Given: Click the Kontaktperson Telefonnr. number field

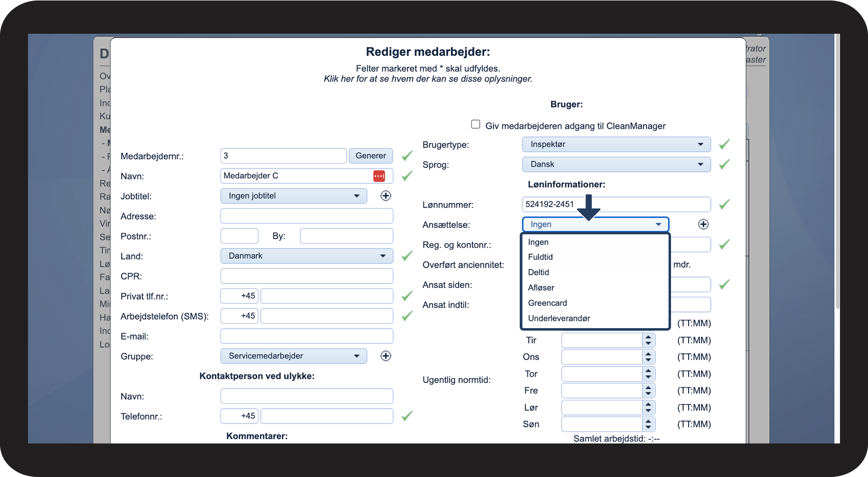Looking at the screenshot, I should click(327, 416).
